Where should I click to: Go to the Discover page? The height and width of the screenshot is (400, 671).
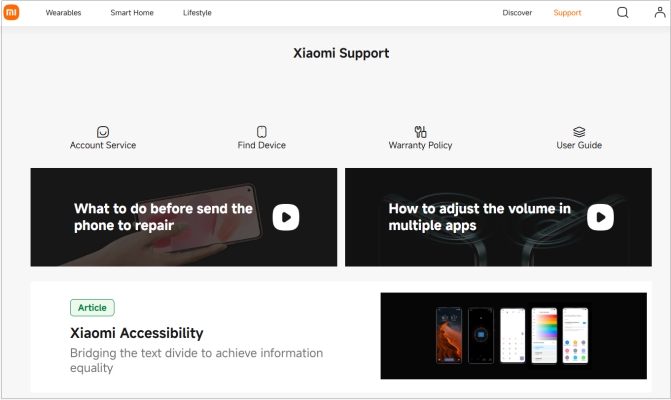point(517,13)
